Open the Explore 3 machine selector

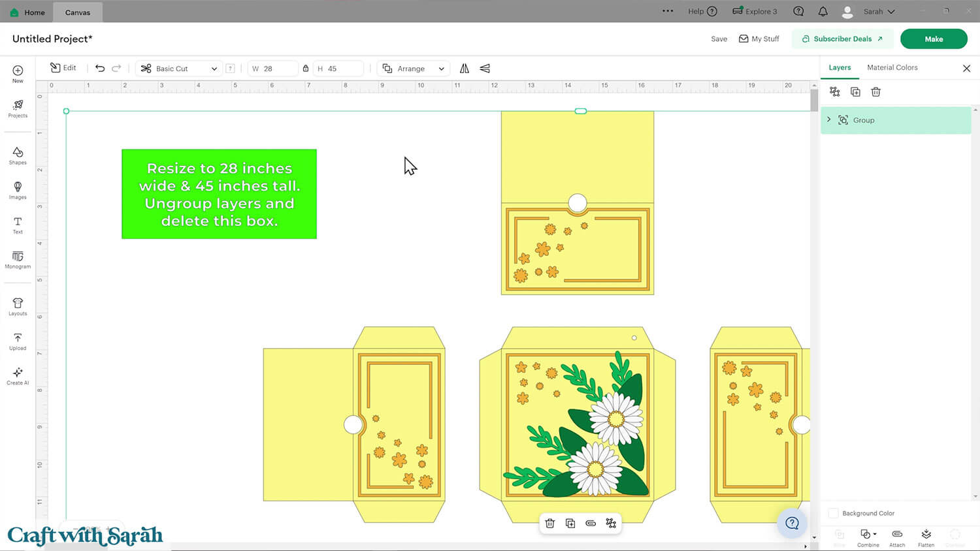(755, 11)
